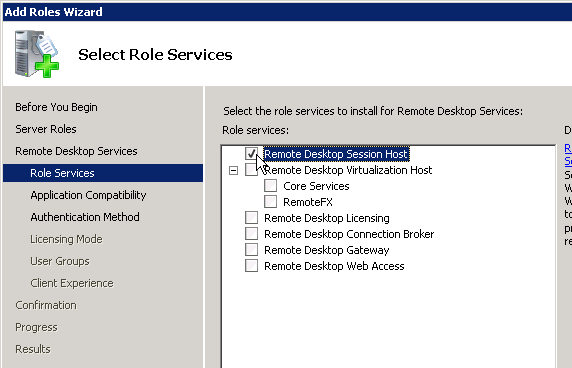Select the Remote Desktop Gateway label
This screenshot has width=572, height=368.
coord(326,250)
